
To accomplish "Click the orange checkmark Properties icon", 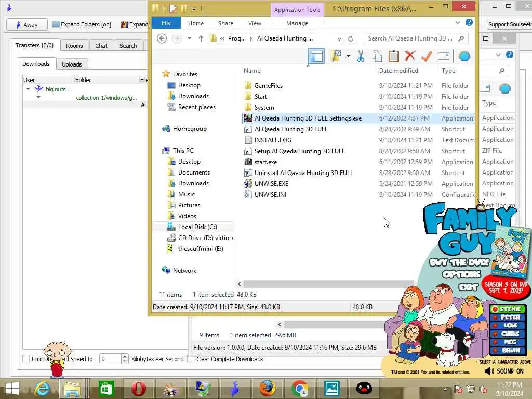I will pyautogui.click(x=427, y=56).
